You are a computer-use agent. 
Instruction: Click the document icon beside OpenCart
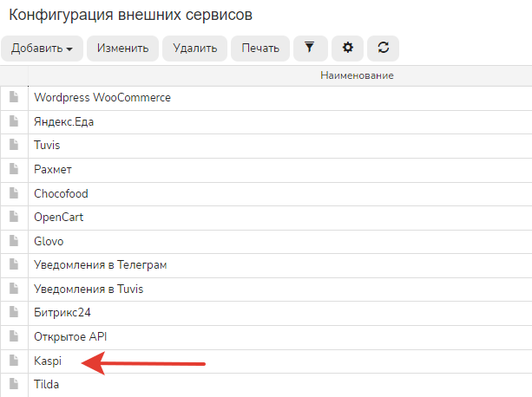tap(14, 217)
